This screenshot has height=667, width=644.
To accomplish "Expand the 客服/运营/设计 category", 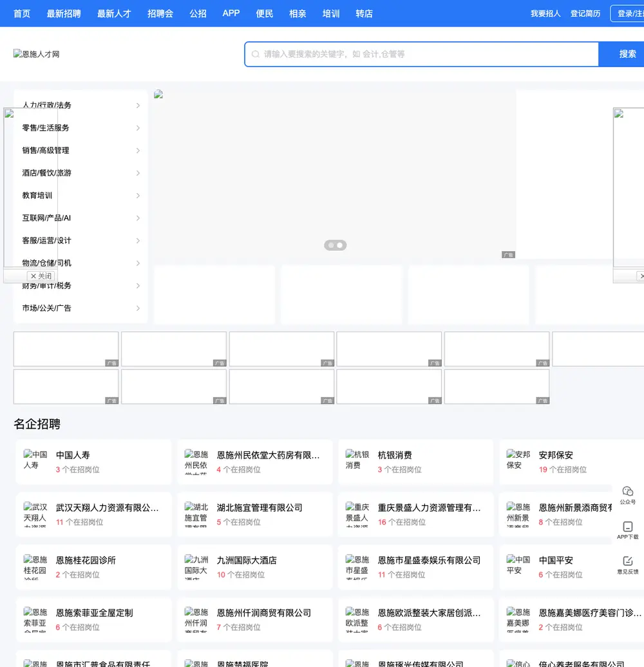I will pyautogui.click(x=80, y=240).
